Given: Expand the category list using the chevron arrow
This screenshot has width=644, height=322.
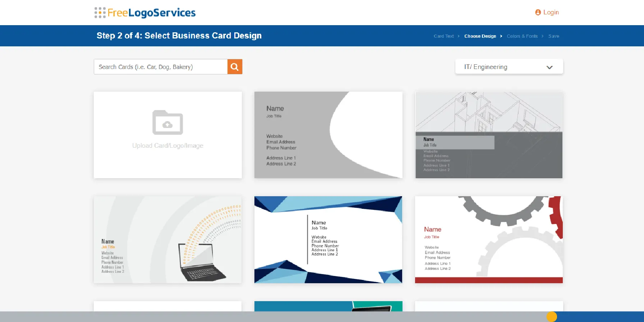Looking at the screenshot, I should [549, 67].
